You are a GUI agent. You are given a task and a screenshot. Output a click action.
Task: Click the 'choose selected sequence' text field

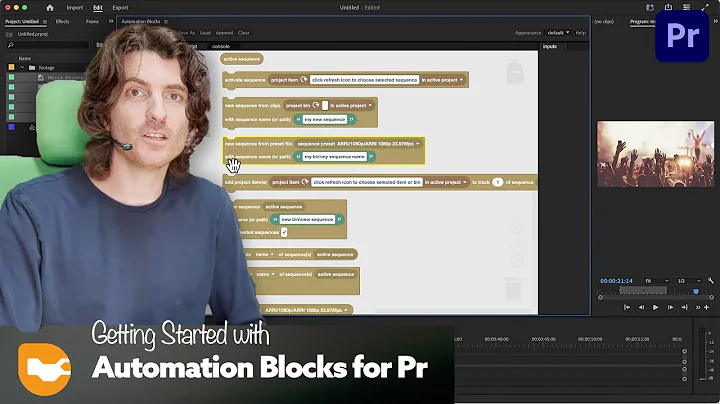coord(364,80)
